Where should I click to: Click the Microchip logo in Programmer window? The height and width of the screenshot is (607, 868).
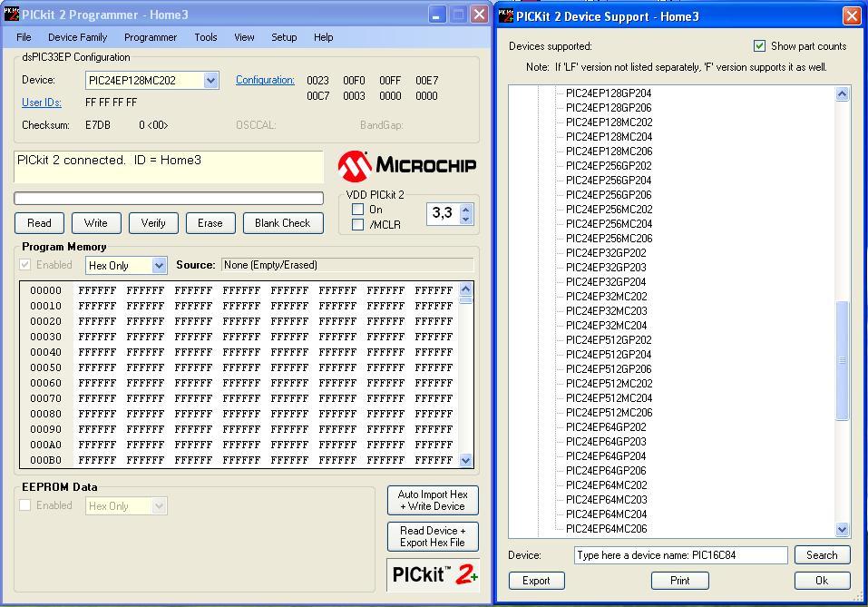click(407, 166)
